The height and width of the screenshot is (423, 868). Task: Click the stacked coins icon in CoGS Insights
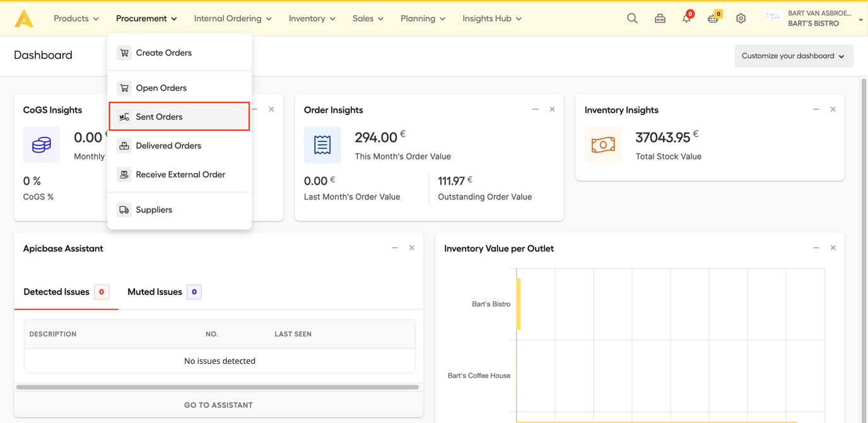tap(41, 144)
